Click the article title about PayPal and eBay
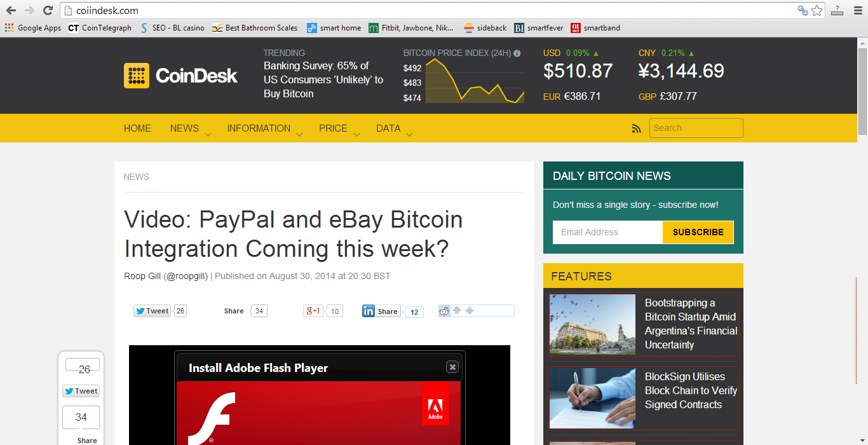 tap(294, 234)
